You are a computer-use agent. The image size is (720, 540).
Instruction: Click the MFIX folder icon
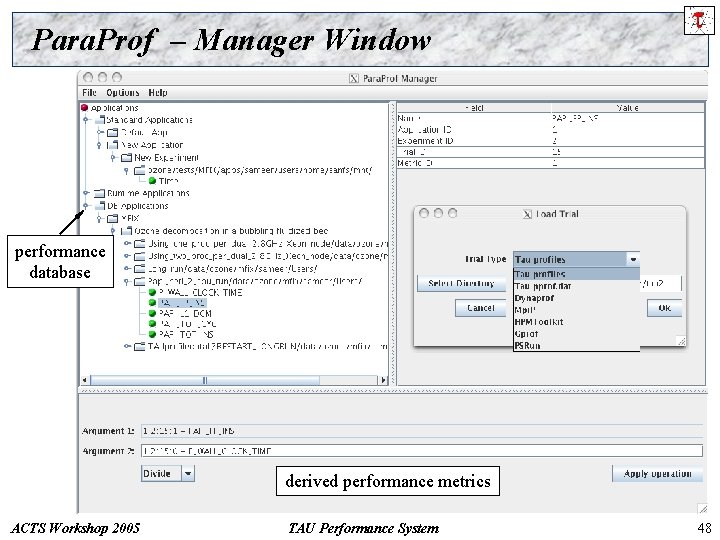pos(112,219)
